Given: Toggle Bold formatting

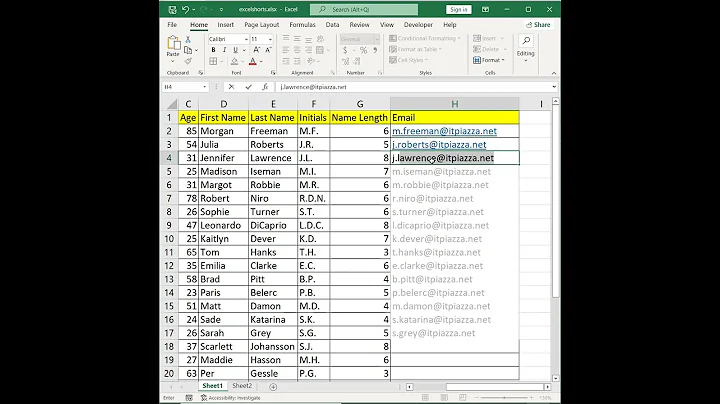Looking at the screenshot, I should click(x=214, y=50).
